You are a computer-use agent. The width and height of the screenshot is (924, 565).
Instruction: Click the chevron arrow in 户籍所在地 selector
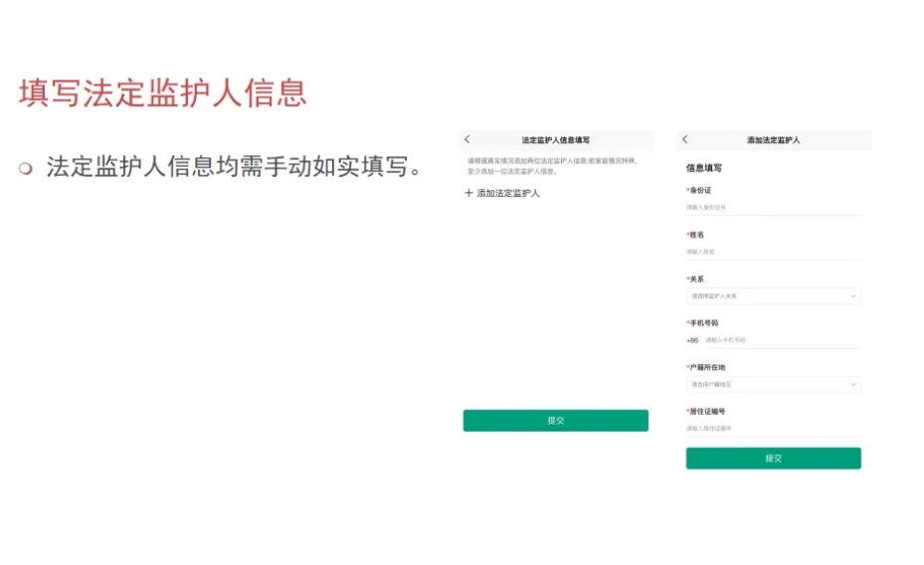click(x=853, y=384)
